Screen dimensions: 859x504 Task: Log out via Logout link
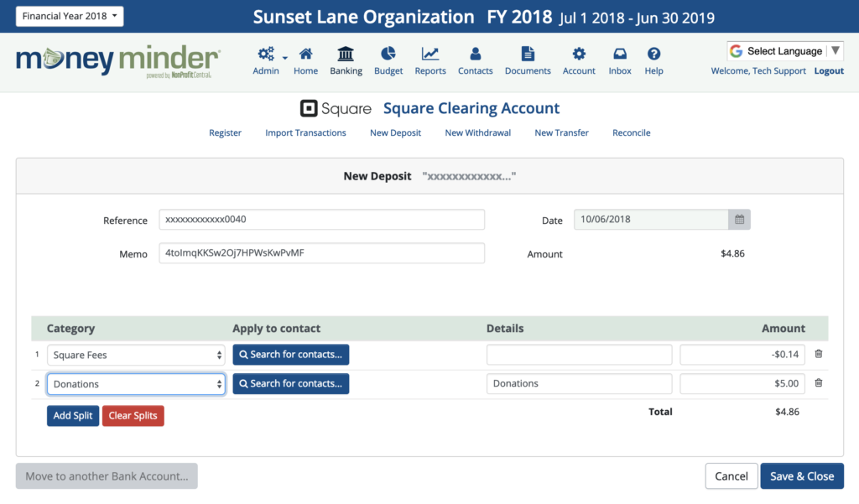point(829,70)
